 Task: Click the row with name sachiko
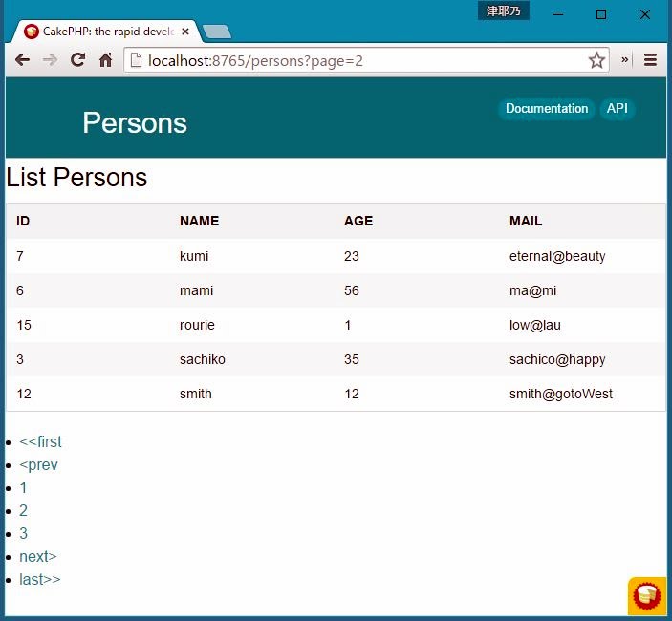tap(203, 359)
